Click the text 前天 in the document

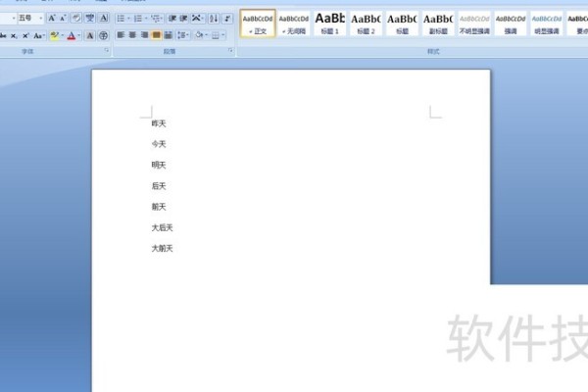[159, 207]
